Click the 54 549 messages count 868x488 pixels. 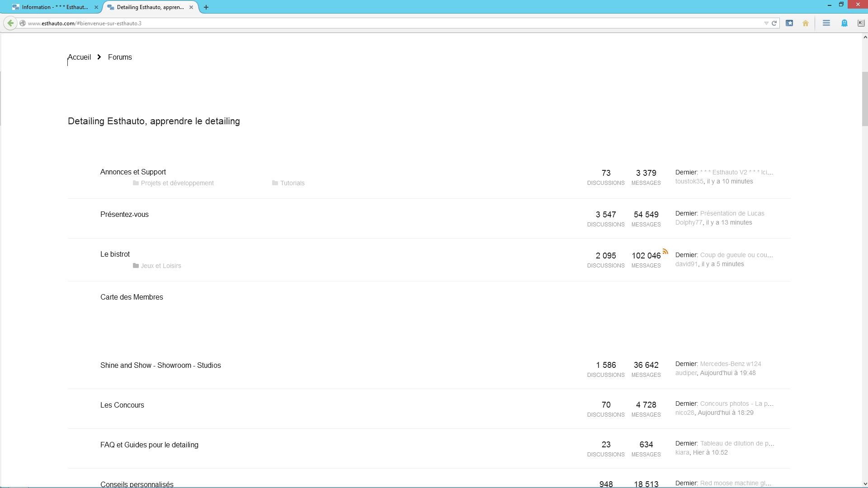point(646,215)
